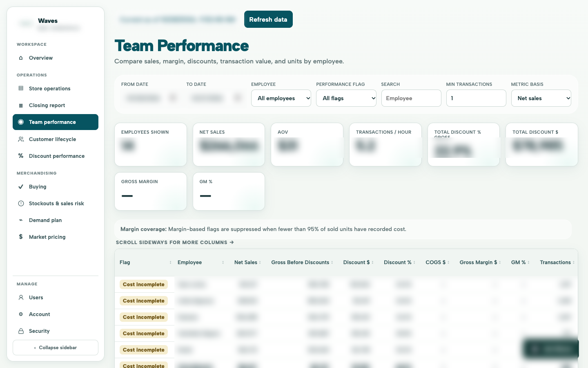Click the Gross Margin summary card
The image size is (588, 368).
(x=151, y=191)
